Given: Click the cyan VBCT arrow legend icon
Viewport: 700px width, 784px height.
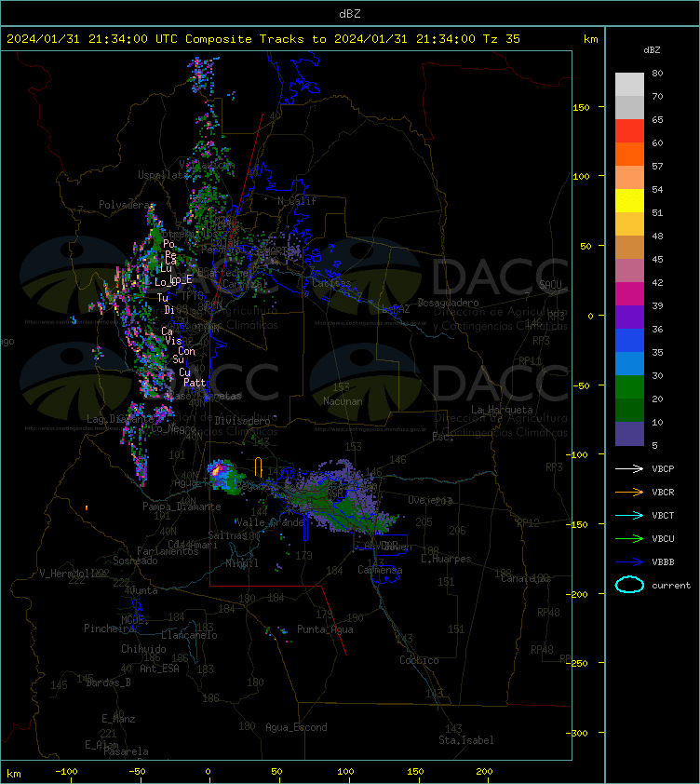Looking at the screenshot, I should coord(629,515).
